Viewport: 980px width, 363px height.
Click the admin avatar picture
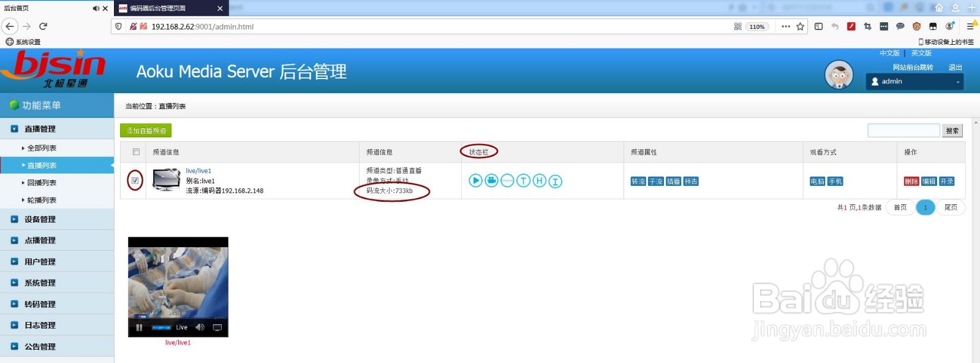pos(839,75)
